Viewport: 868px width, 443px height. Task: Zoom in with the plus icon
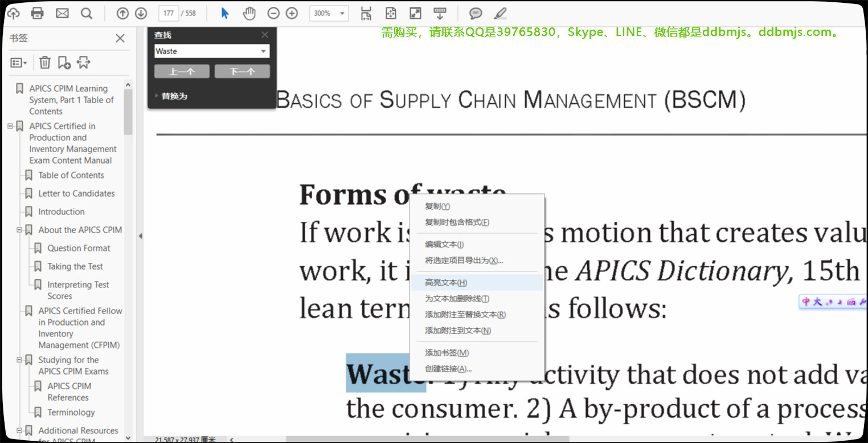pyautogui.click(x=292, y=13)
